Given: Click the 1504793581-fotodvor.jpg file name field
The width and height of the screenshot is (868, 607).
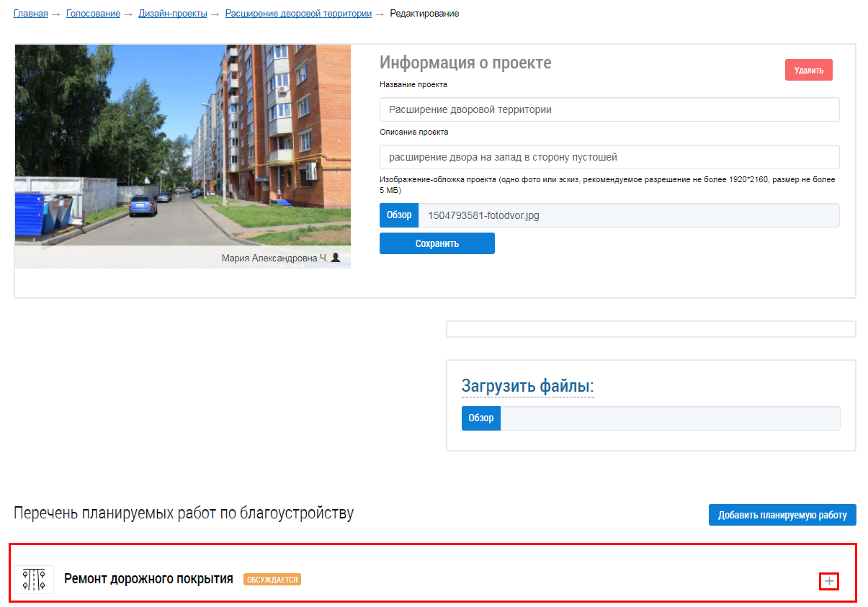Looking at the screenshot, I should 629,215.
